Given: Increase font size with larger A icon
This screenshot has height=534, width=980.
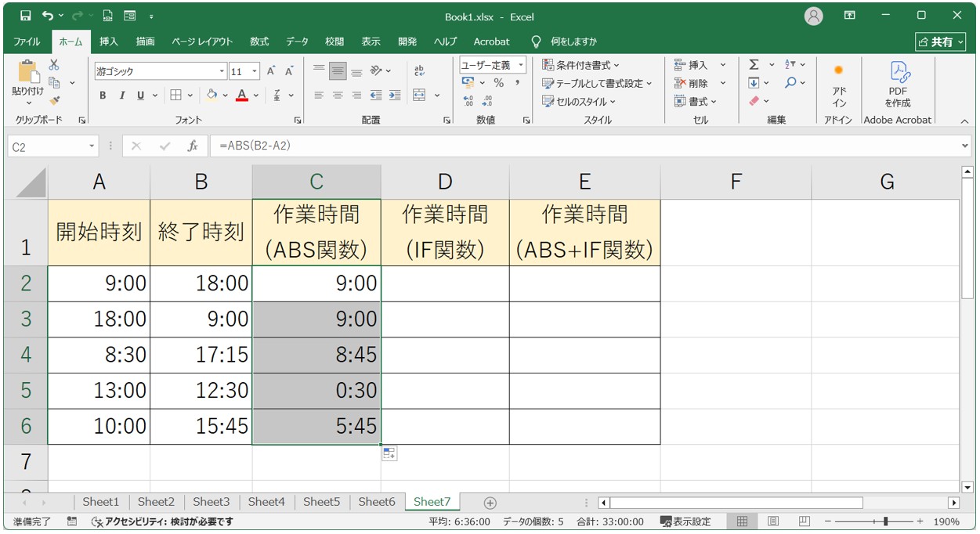Looking at the screenshot, I should [271, 71].
